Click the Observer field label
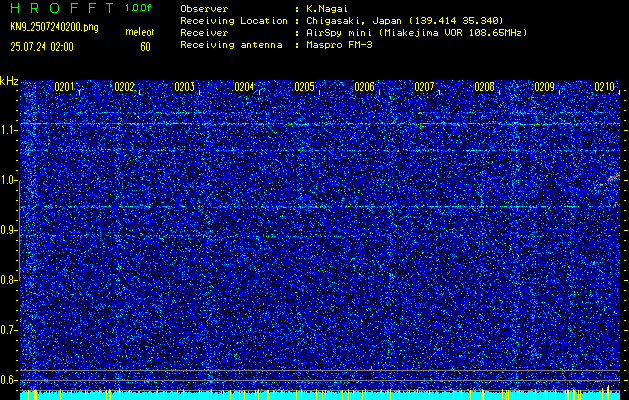Viewport: 629px width, 400px height. [204, 9]
